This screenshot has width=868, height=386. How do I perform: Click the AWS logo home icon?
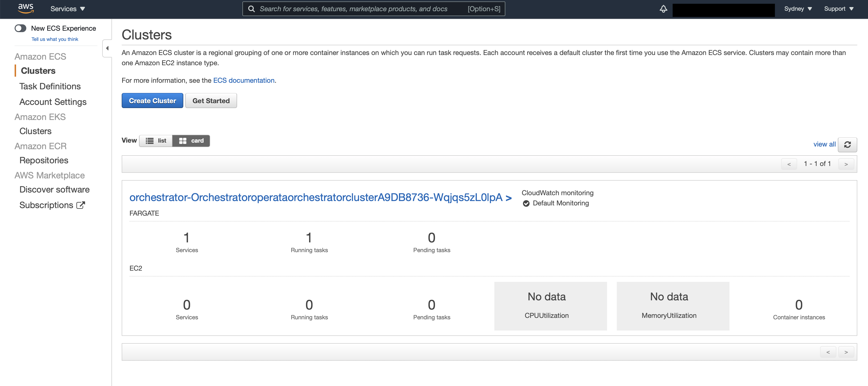coord(26,9)
